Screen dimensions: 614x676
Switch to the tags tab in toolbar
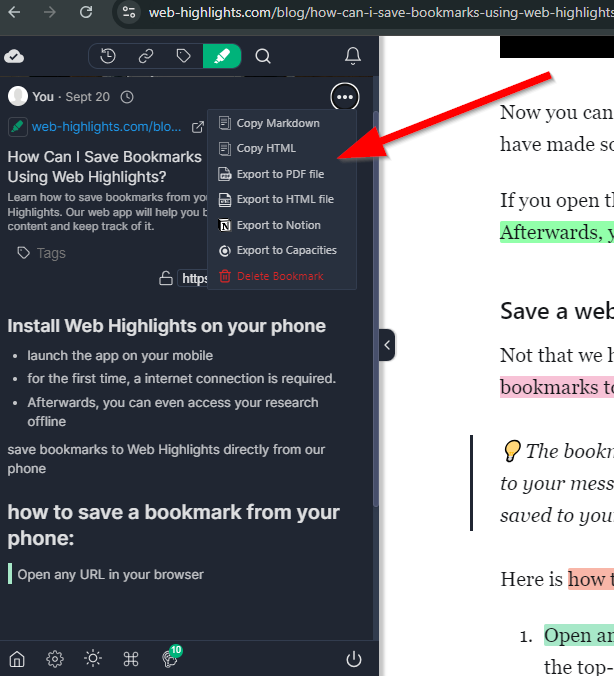(x=184, y=56)
